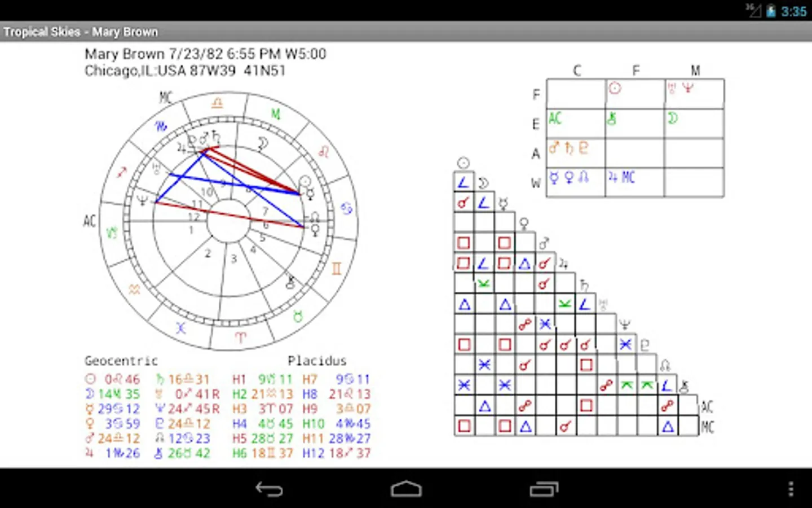
Task: Tap the North Node glyph inside the wheel
Action: pos(315,217)
